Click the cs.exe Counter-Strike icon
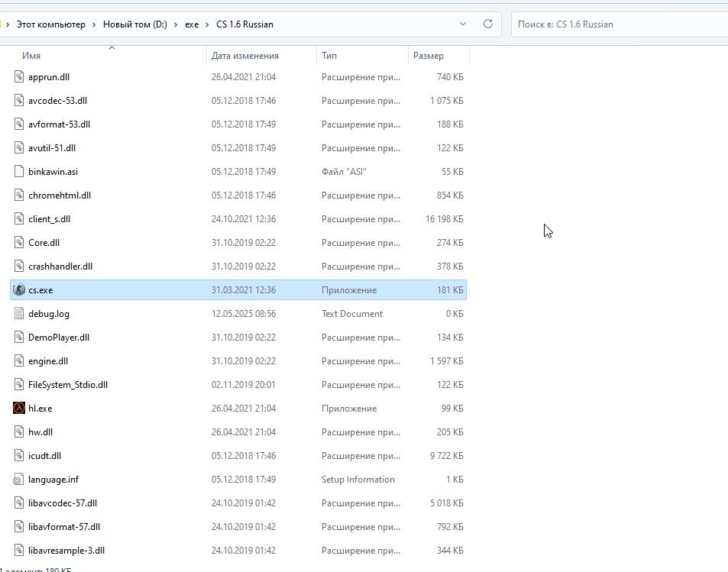728x572 pixels. tap(18, 289)
